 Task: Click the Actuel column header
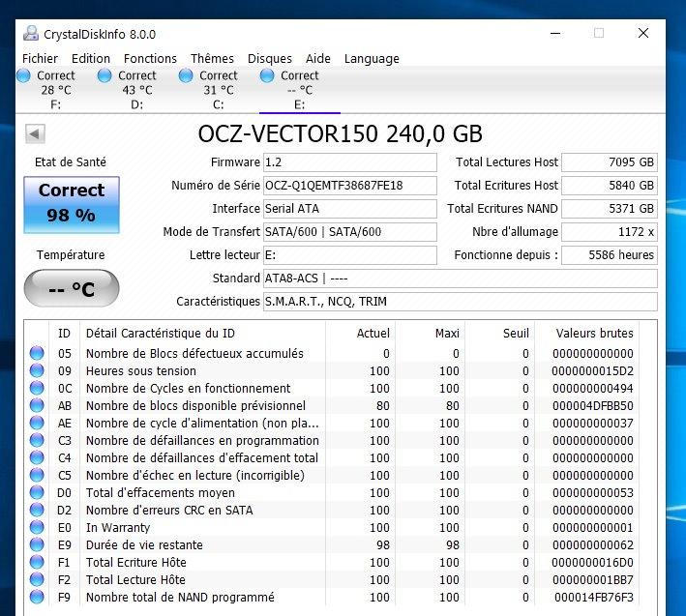tap(361, 333)
